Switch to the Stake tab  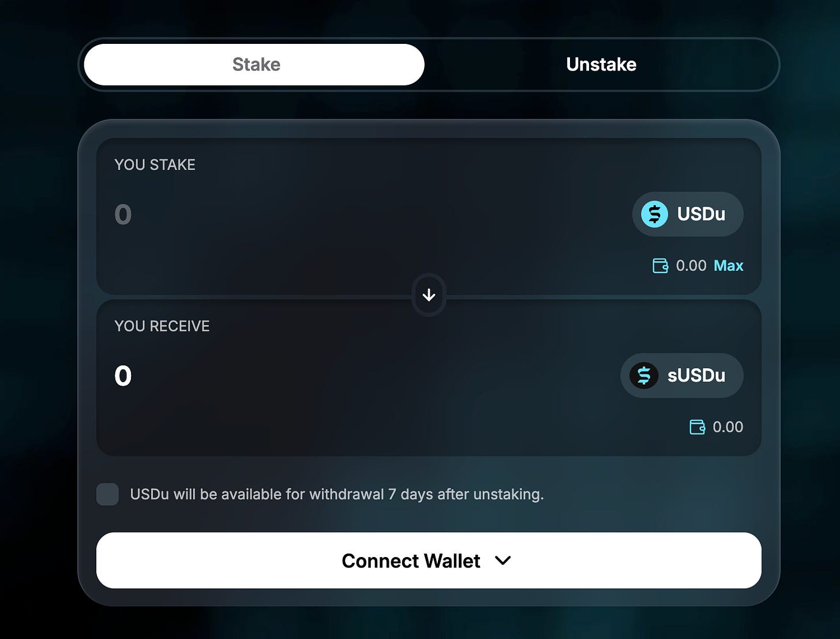(x=254, y=65)
